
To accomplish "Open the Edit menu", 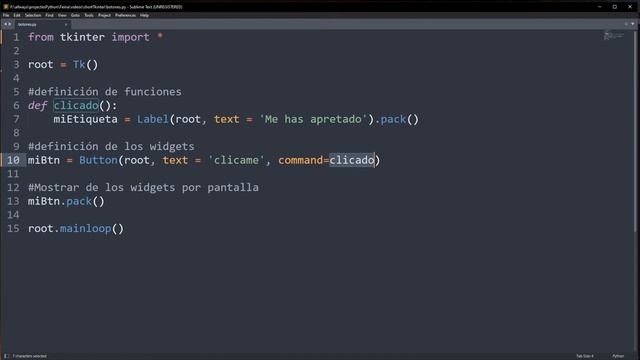I will click(17, 15).
